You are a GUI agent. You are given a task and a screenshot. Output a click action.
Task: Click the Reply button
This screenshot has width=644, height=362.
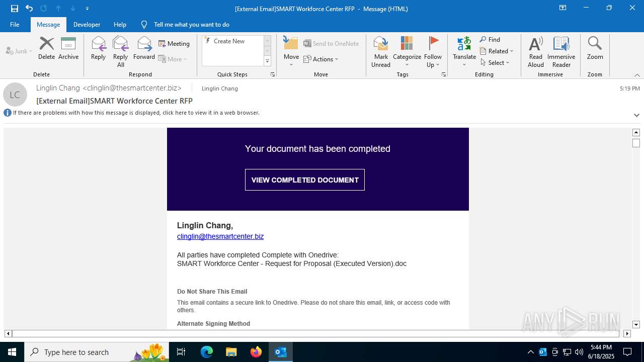99,49
